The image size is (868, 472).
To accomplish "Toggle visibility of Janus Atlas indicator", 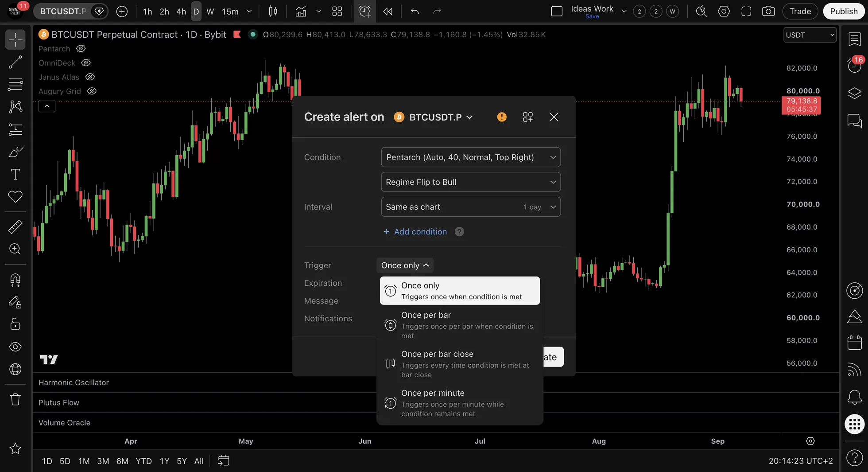I will 90,77.
